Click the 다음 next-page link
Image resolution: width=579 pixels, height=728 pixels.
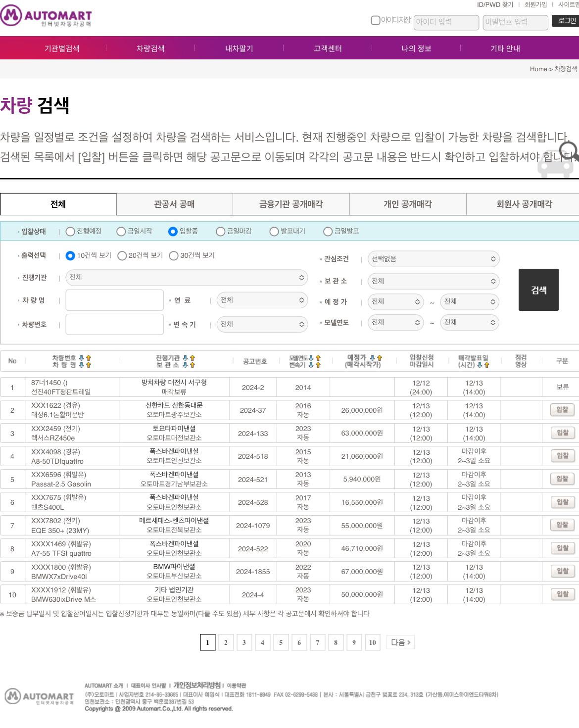(x=401, y=642)
